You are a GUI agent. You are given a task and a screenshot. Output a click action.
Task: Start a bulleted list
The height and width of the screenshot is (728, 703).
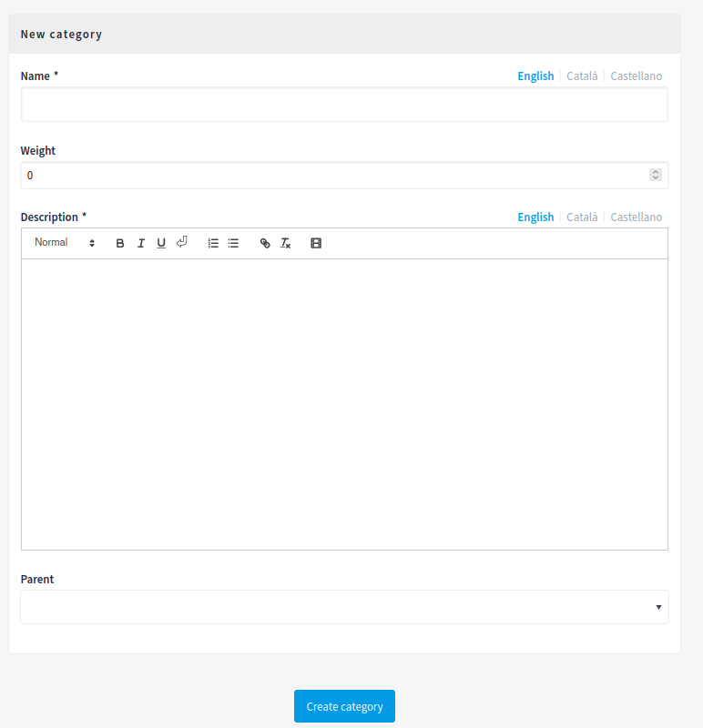pyautogui.click(x=233, y=243)
